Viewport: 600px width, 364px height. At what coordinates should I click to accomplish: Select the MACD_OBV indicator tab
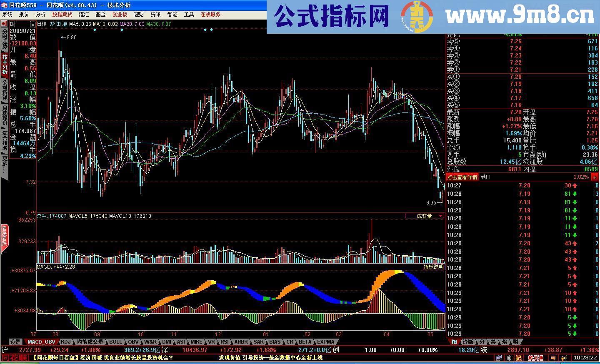[x=41, y=342]
